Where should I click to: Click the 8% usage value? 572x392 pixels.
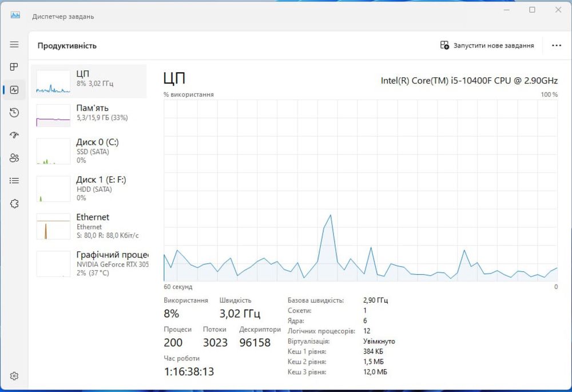click(172, 314)
